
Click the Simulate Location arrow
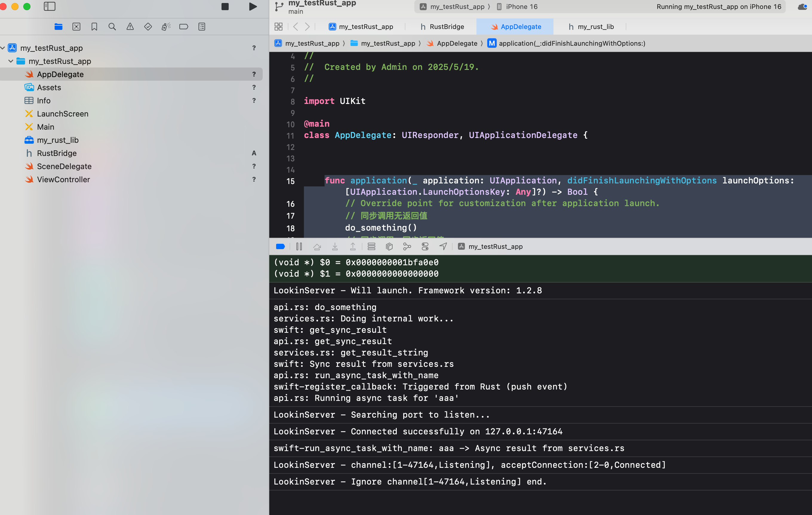pyautogui.click(x=443, y=247)
